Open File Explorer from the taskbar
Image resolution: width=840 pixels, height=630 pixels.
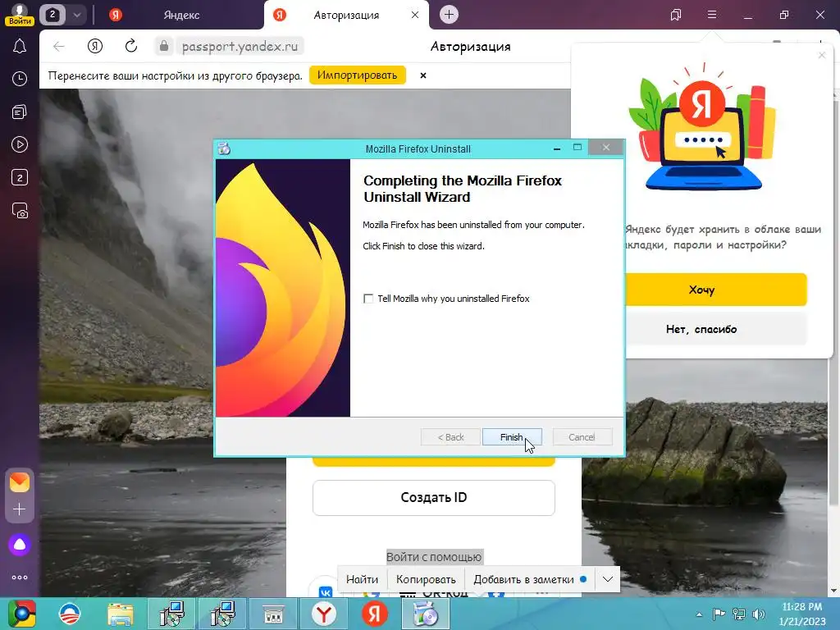coord(120,614)
